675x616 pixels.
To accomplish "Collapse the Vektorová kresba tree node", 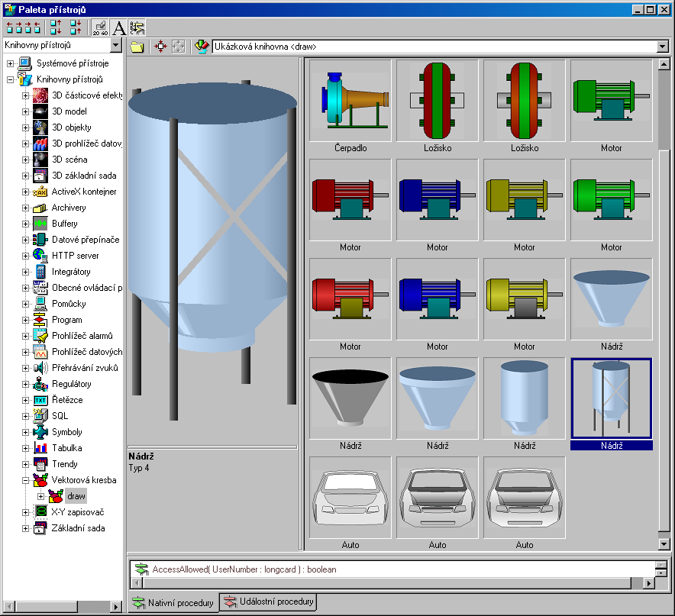I will 26,480.
